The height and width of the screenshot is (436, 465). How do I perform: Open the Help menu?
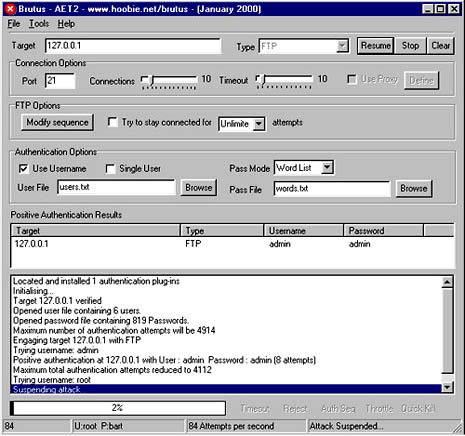pyautogui.click(x=66, y=24)
